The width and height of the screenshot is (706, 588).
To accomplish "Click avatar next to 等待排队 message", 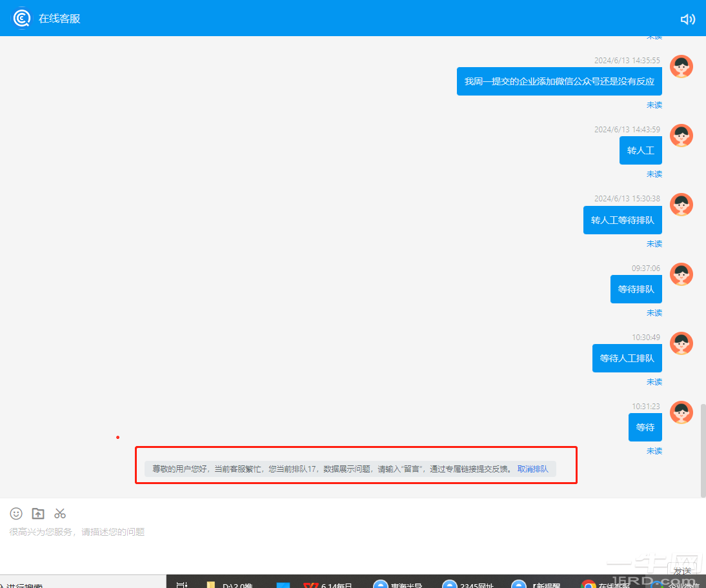I will pyautogui.click(x=681, y=274).
